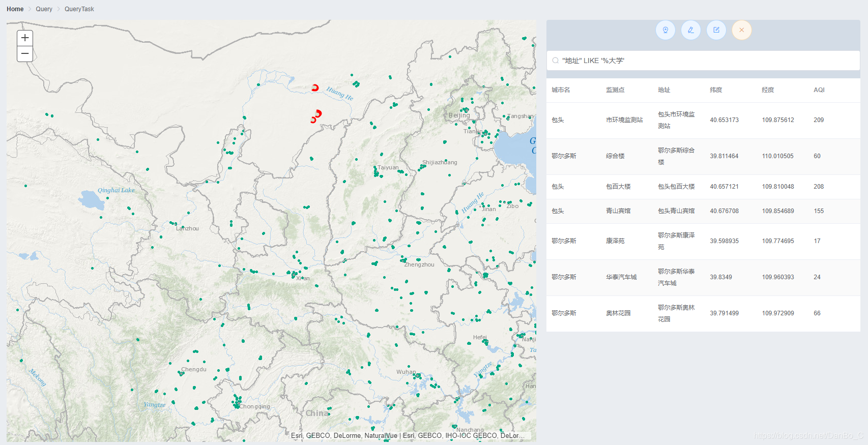Select the 市环境监测站 table row cell
The width and height of the screenshot is (868, 445).
coord(624,120)
